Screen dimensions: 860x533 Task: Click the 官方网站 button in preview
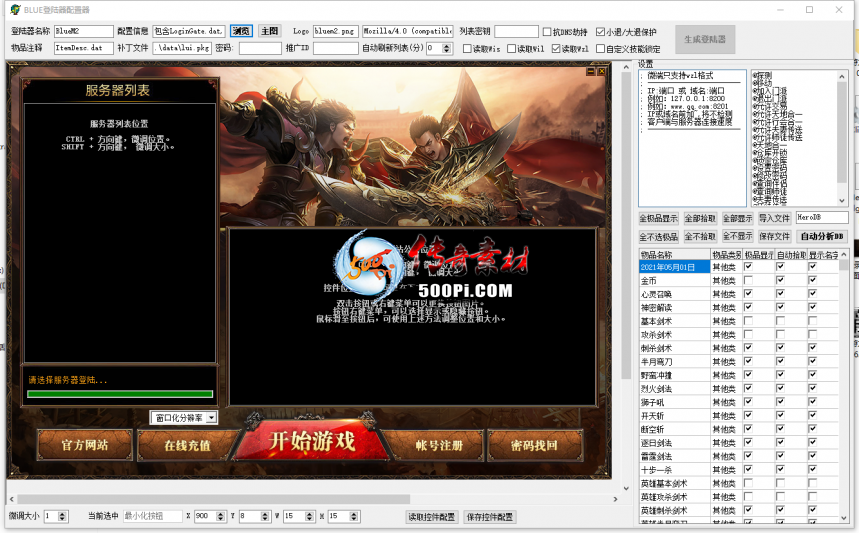point(84,445)
